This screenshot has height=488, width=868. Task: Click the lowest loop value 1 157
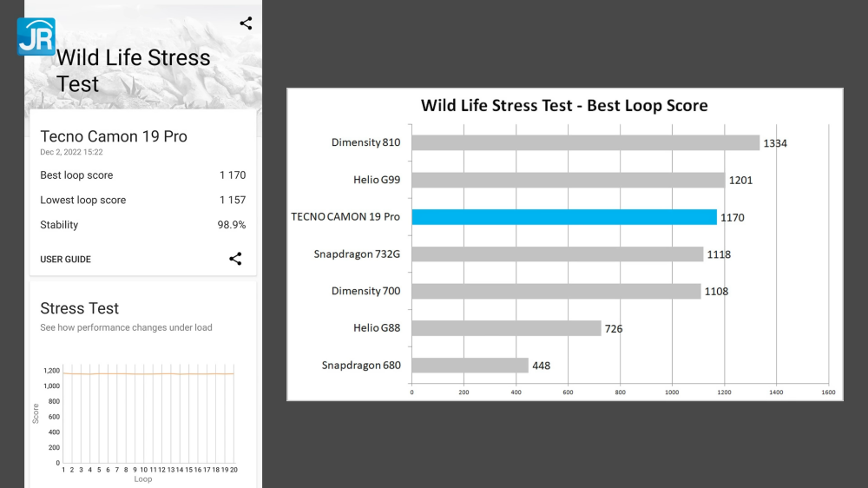(x=233, y=200)
